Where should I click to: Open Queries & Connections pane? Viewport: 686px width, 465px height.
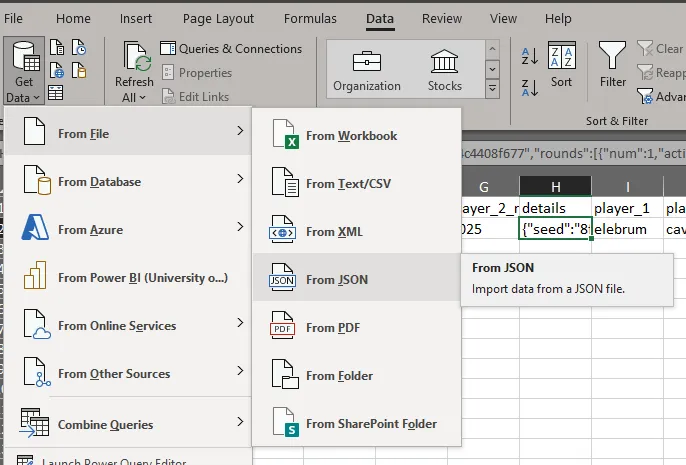231,49
